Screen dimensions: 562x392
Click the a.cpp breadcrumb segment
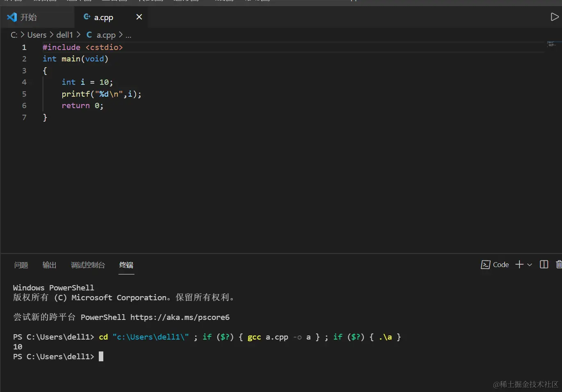click(101, 35)
